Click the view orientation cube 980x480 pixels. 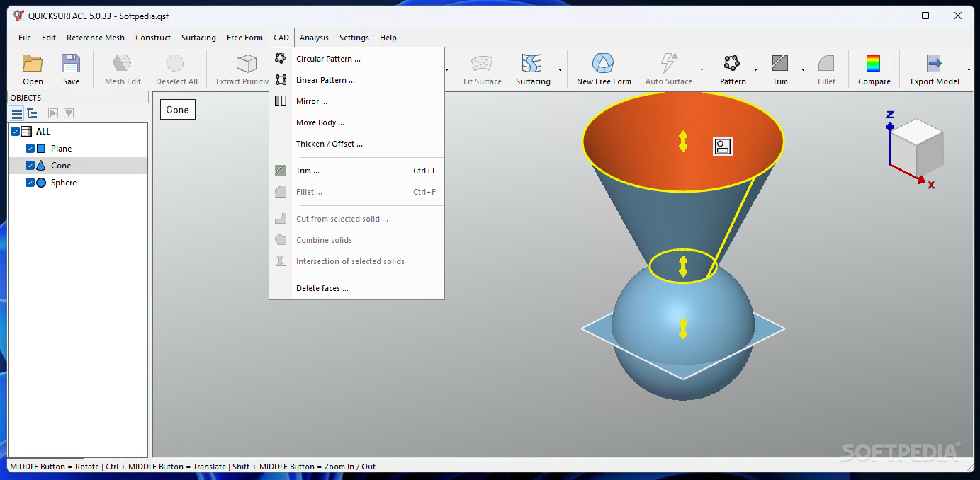916,149
